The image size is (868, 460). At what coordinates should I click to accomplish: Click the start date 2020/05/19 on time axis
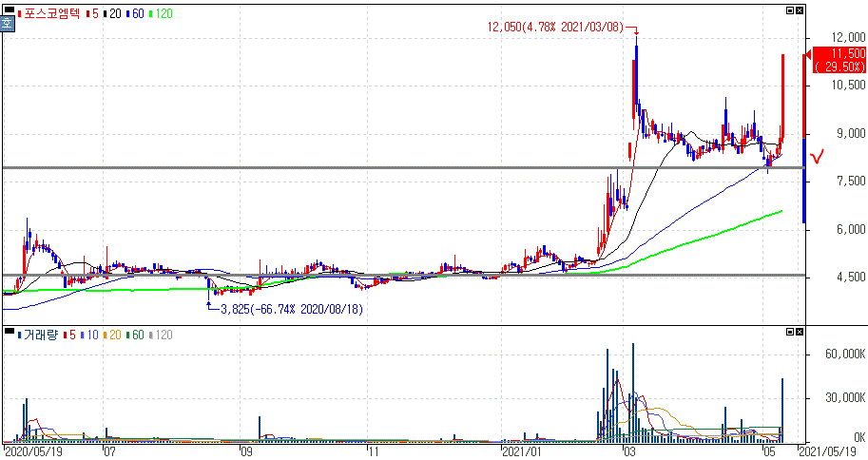click(x=32, y=452)
